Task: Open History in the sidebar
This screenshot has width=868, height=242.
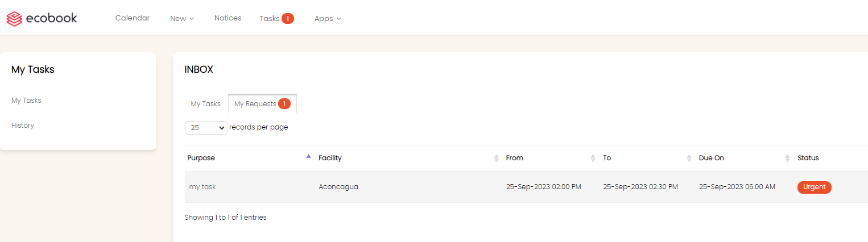Action: 23,126
